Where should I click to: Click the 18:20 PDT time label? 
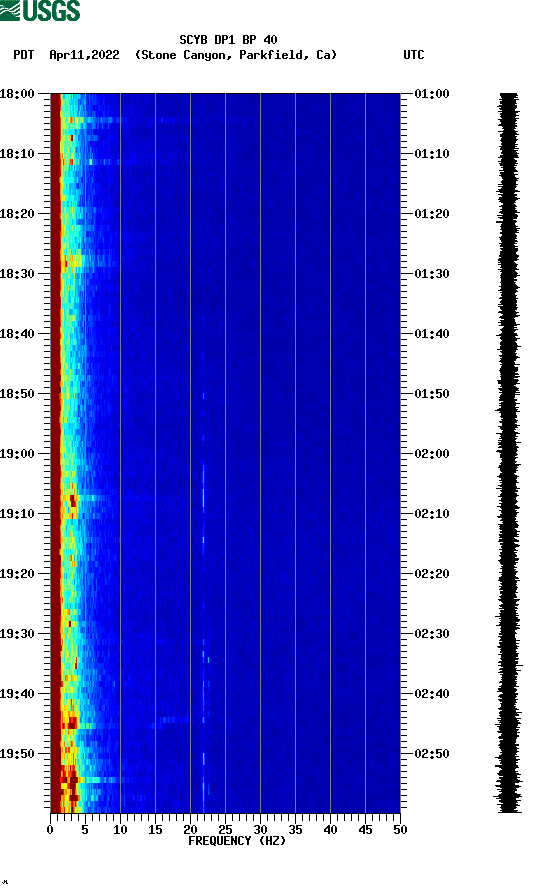(17, 214)
